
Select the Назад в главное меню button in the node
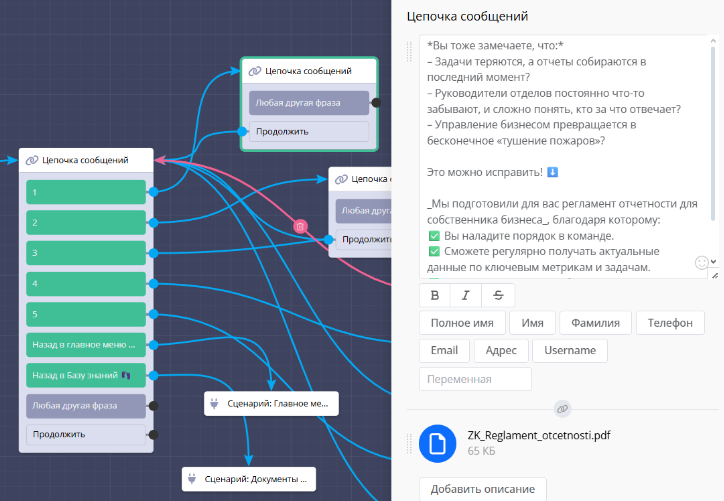pyautogui.click(x=85, y=345)
